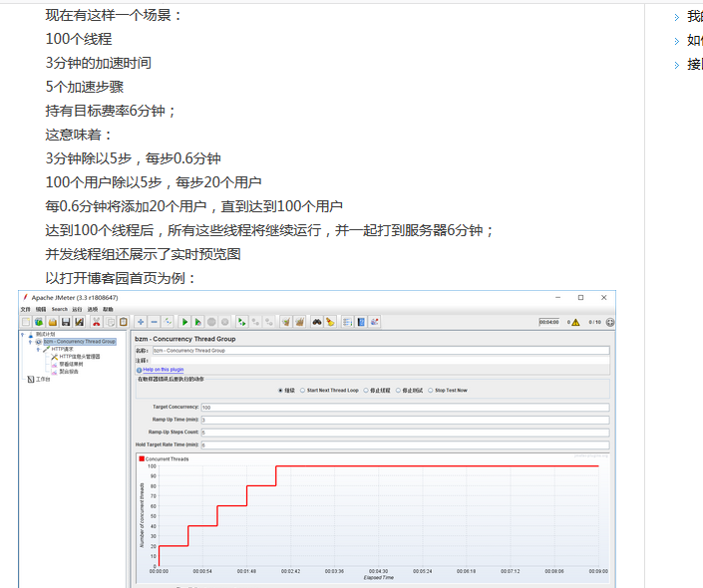Image resolution: width=703 pixels, height=588 pixels.
Task: Click the Paste clipboard icon
Action: click(x=124, y=322)
